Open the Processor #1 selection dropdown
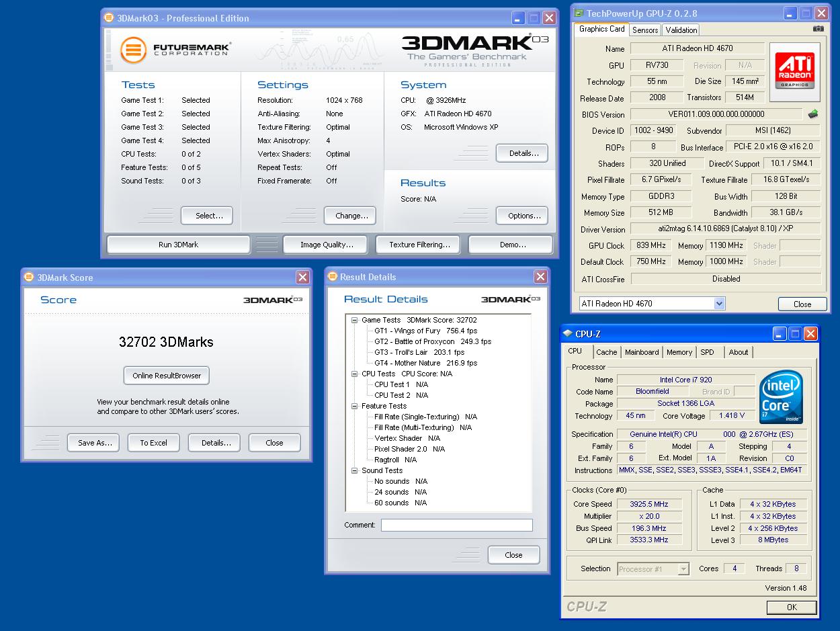Screen dimensions: 840x631 click(x=683, y=569)
